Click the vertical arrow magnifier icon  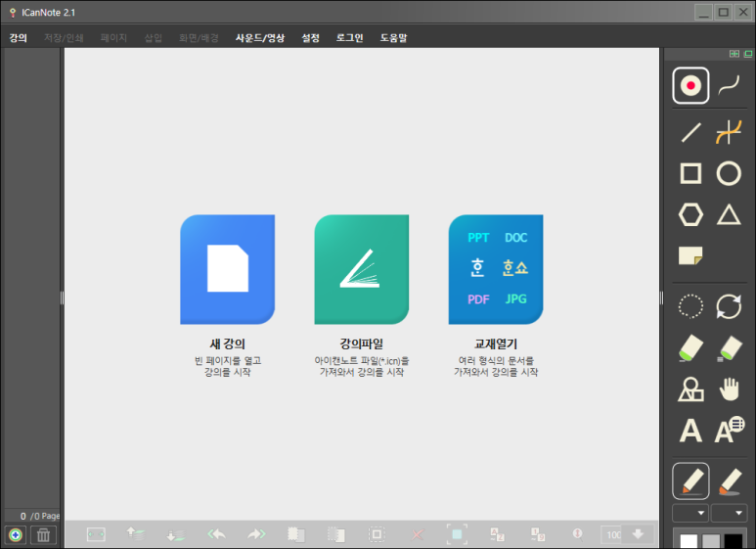point(577,534)
